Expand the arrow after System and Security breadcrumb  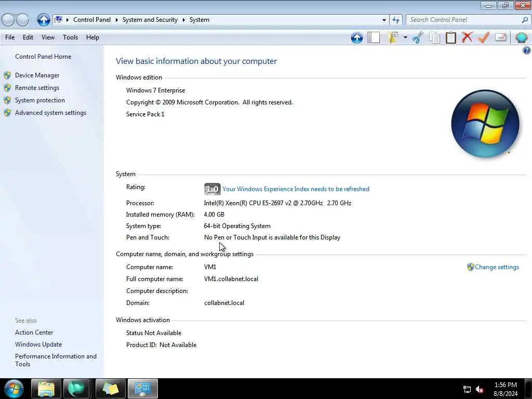click(183, 20)
